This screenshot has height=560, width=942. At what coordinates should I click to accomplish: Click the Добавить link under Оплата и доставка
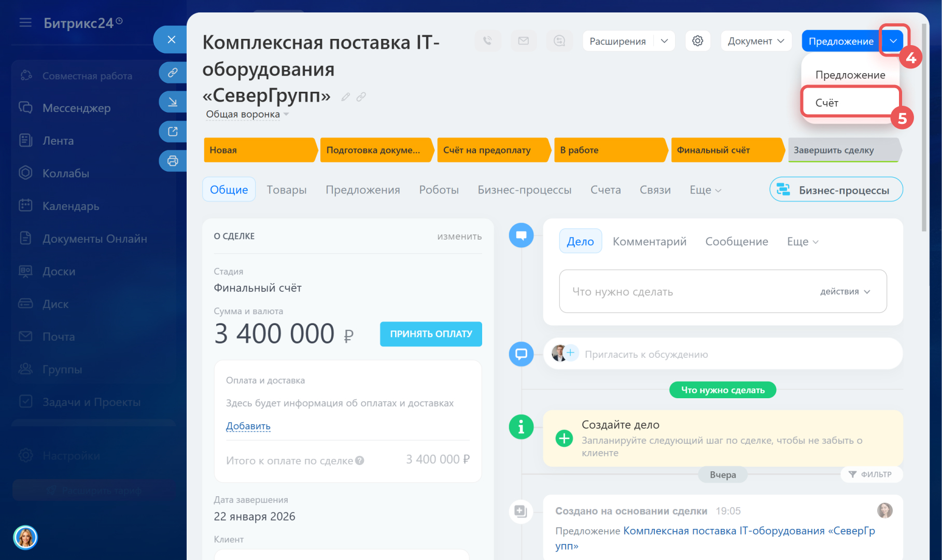tap(248, 426)
